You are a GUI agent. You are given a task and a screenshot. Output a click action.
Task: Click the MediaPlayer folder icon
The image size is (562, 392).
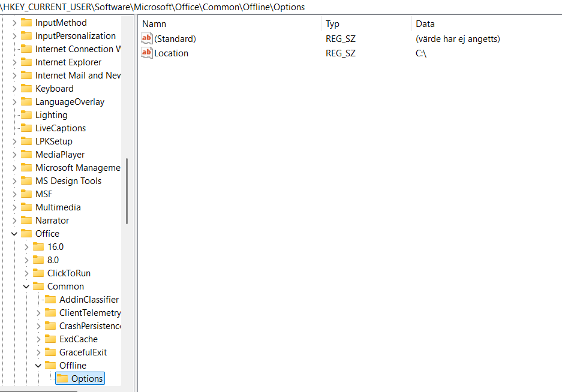tap(26, 155)
